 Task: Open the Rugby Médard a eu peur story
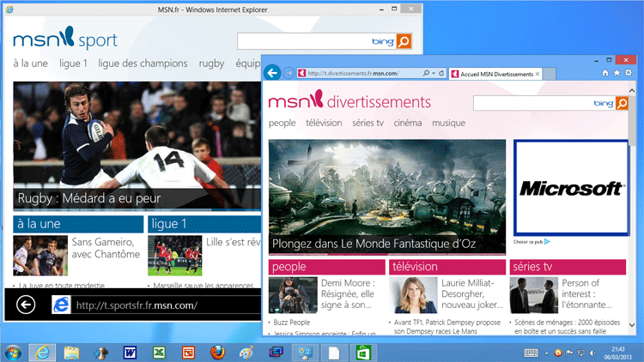pos(137,145)
